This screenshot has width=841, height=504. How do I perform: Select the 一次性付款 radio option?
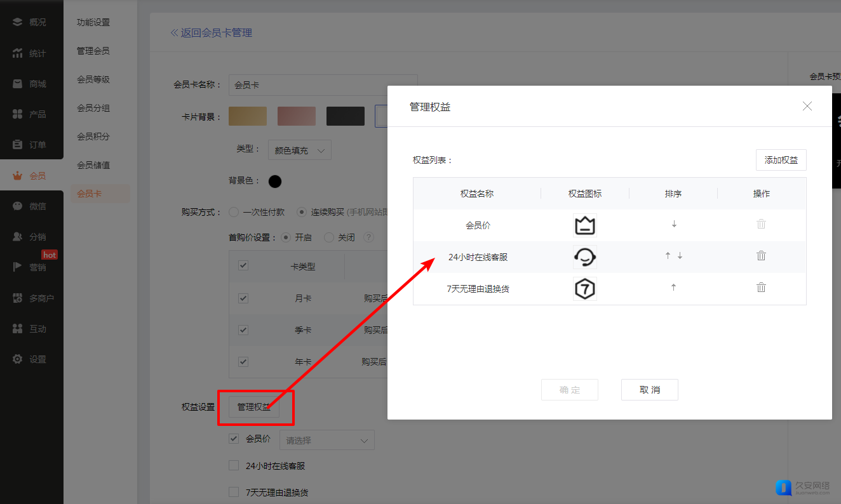pos(234,212)
